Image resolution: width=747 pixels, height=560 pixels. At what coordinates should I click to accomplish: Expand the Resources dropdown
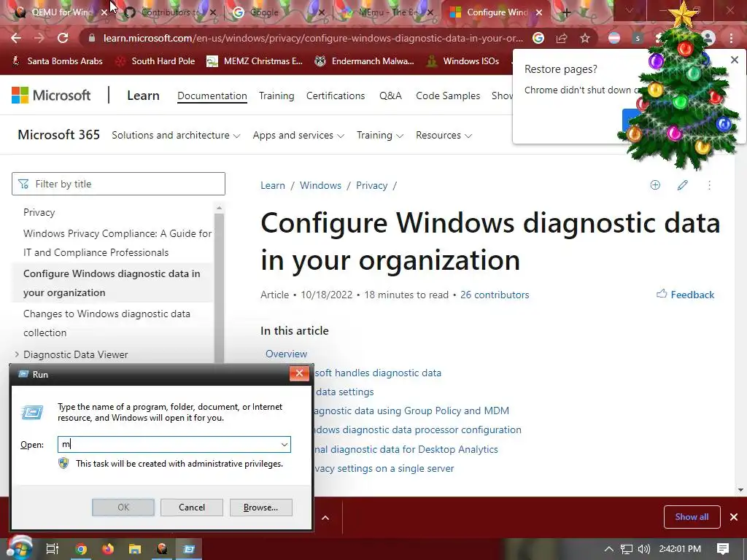(444, 135)
